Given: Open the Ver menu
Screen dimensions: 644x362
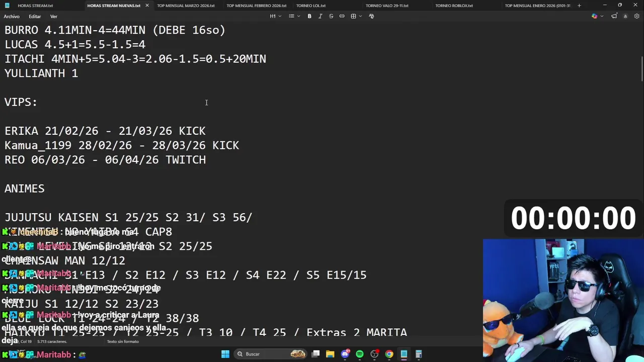Looking at the screenshot, I should [53, 16].
